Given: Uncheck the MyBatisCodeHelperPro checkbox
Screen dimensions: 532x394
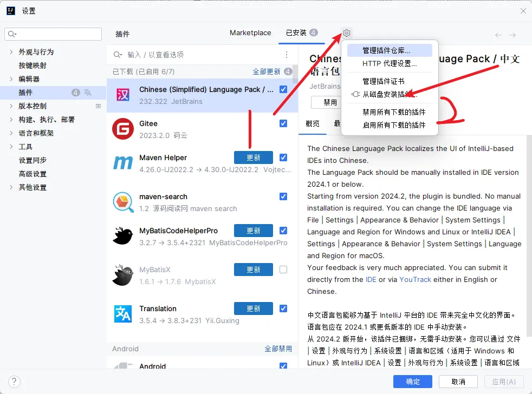Looking at the screenshot, I should 283,231.
